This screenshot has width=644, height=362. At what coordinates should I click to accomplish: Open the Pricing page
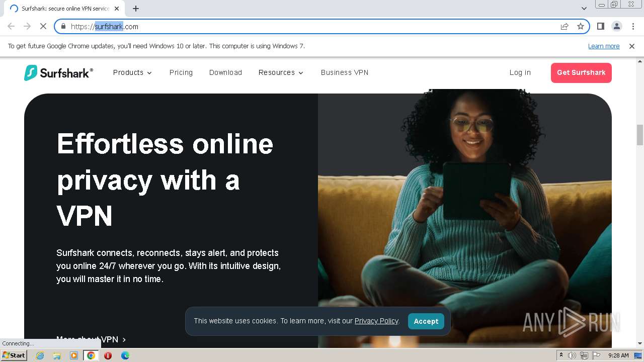[x=181, y=72]
